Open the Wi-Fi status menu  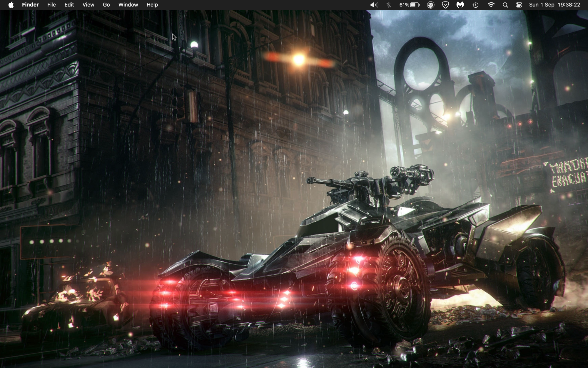tap(491, 5)
